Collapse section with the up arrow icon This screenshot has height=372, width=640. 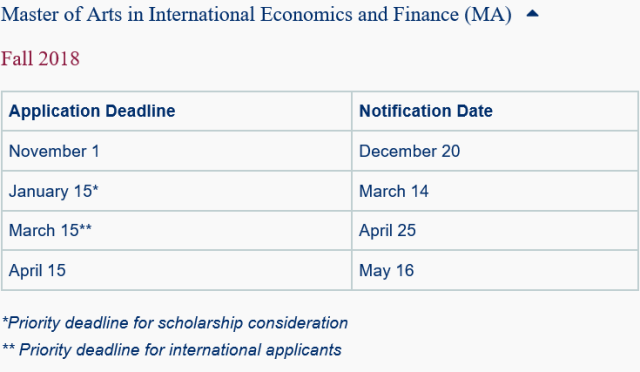532,14
